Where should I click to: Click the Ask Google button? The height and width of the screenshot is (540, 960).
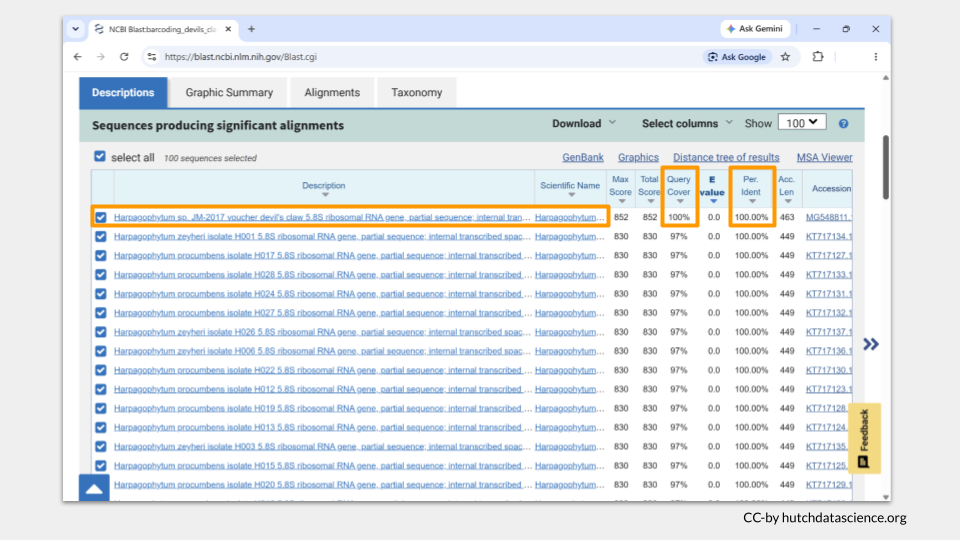click(737, 57)
